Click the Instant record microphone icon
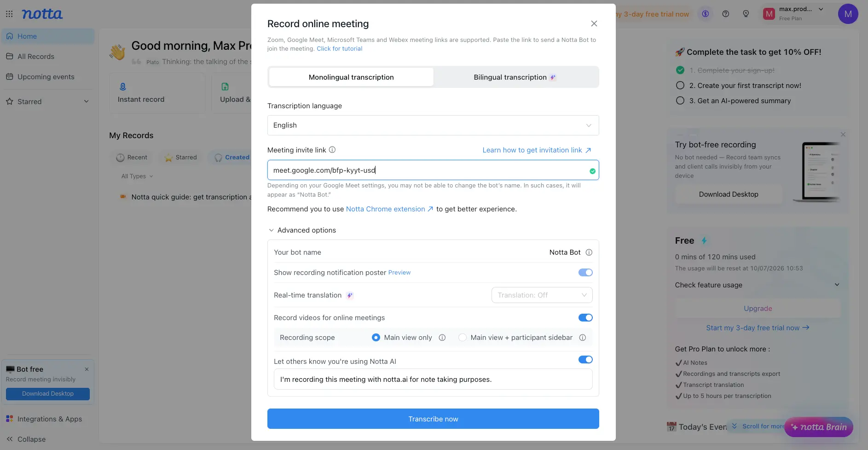This screenshot has height=450, width=868. [x=123, y=87]
